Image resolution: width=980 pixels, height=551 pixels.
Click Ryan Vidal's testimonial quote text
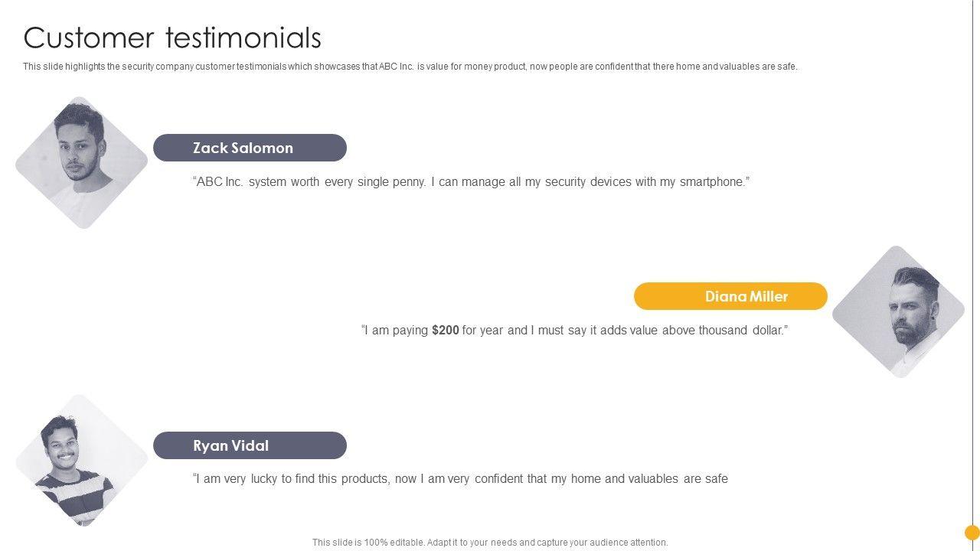(460, 479)
